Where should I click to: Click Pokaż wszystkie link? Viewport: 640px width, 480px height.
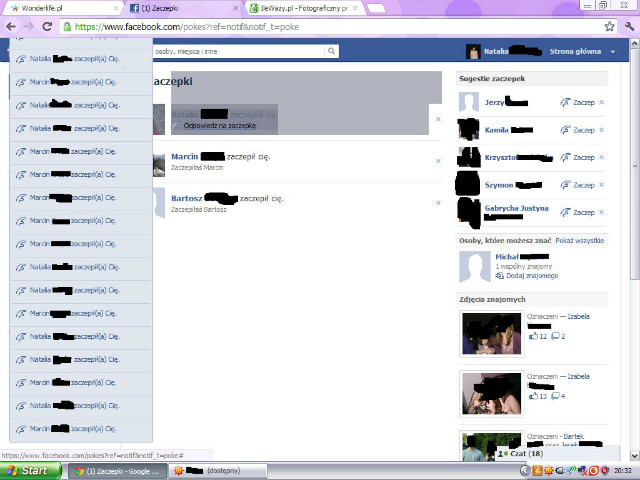click(580, 241)
